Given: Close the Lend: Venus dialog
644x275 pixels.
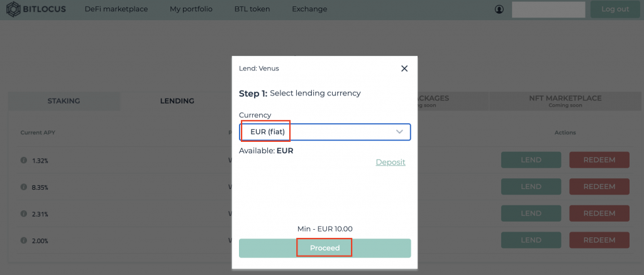Looking at the screenshot, I should click(404, 68).
